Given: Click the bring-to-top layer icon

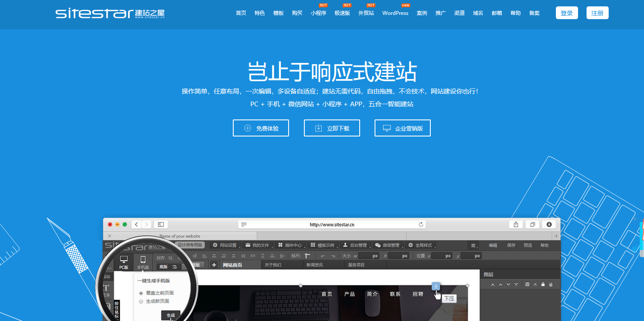Looking at the screenshot, I should coord(492,284).
